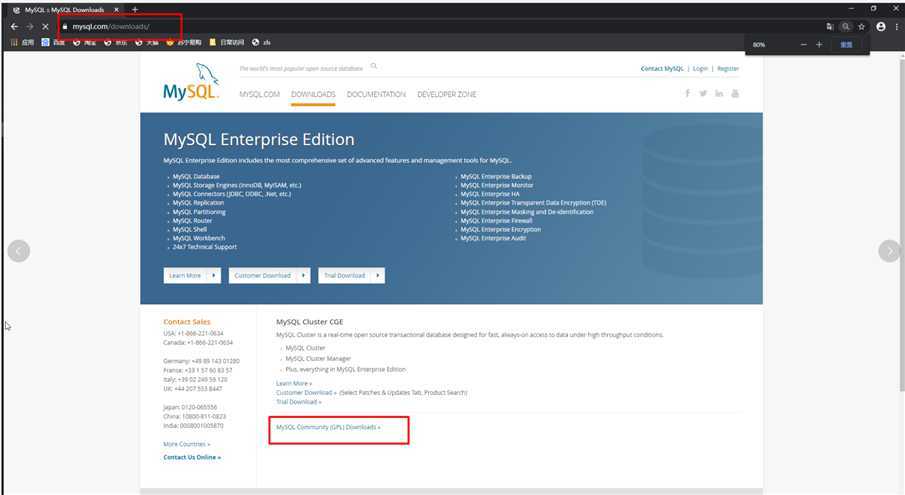The width and height of the screenshot is (905, 495).
Task: Click the 'MySQL Enterprise Edition' banner heading
Action: [259, 140]
